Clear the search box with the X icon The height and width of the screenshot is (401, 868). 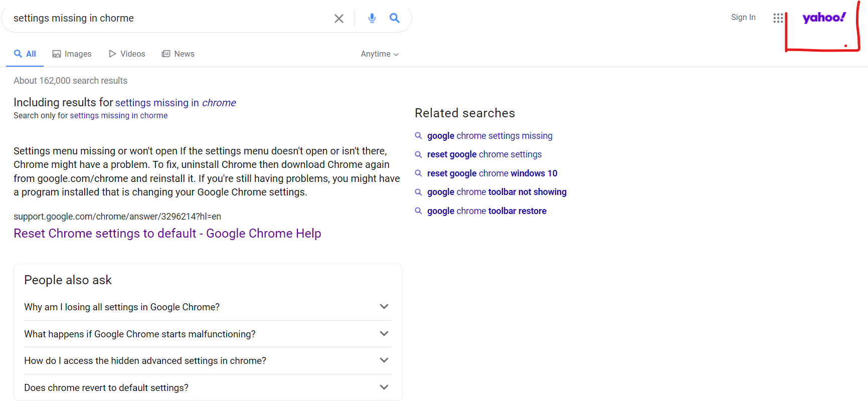[339, 19]
